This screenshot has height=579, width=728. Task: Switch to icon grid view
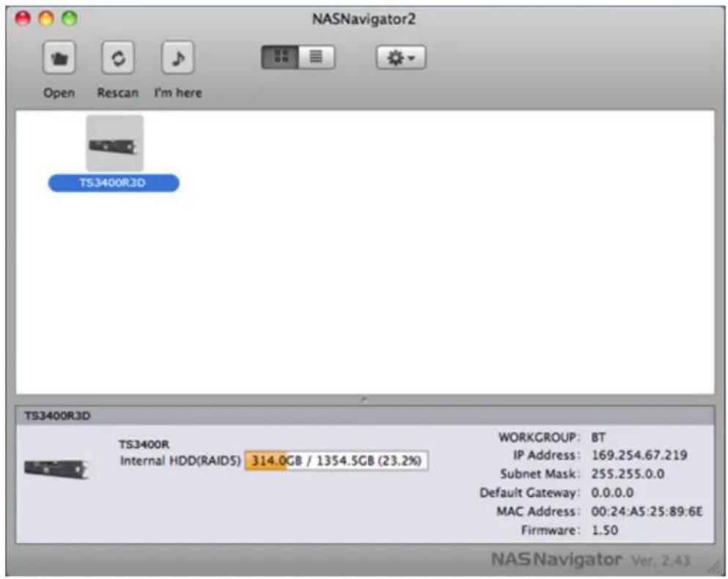click(x=280, y=57)
